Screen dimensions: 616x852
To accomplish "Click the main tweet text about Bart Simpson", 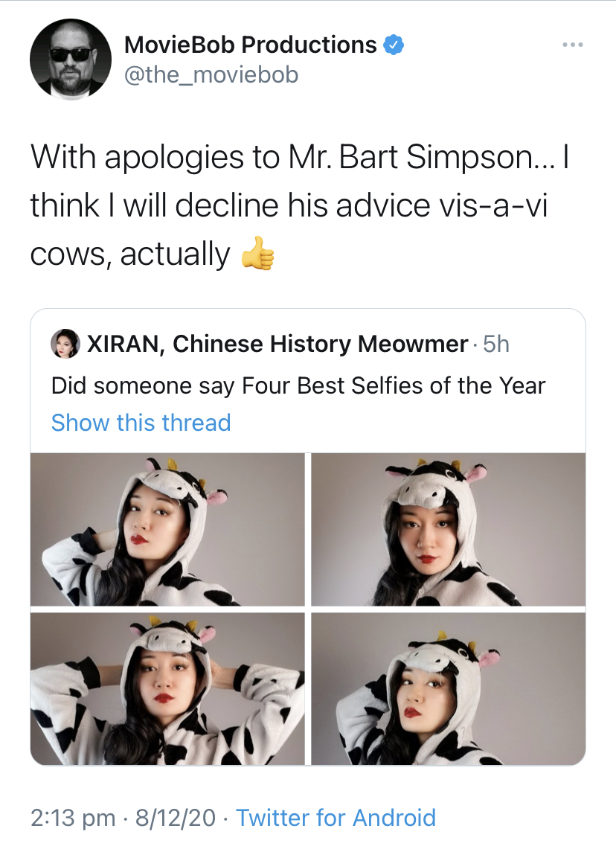I will click(300, 205).
